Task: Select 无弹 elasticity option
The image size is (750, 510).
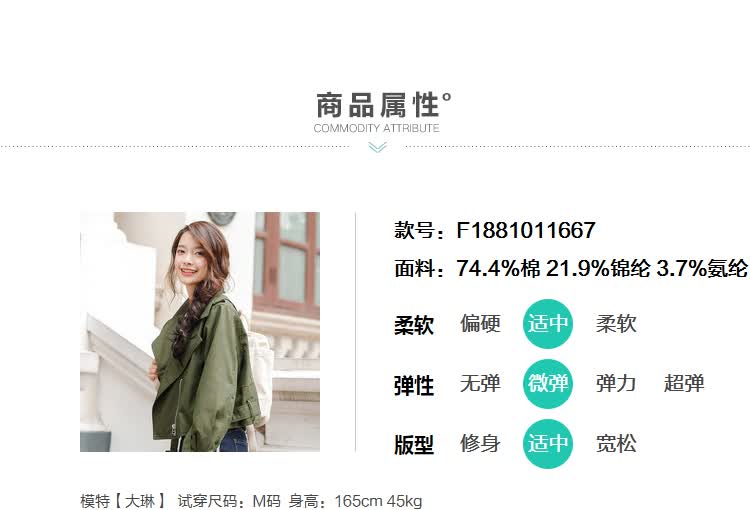Action: (x=480, y=384)
